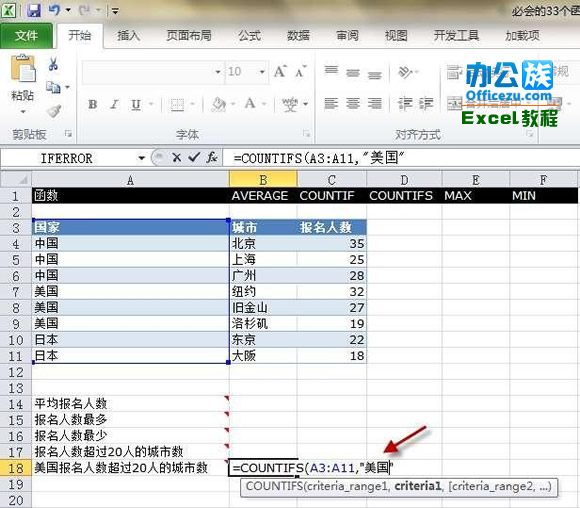Click cell with 旧金山

[x=263, y=307]
